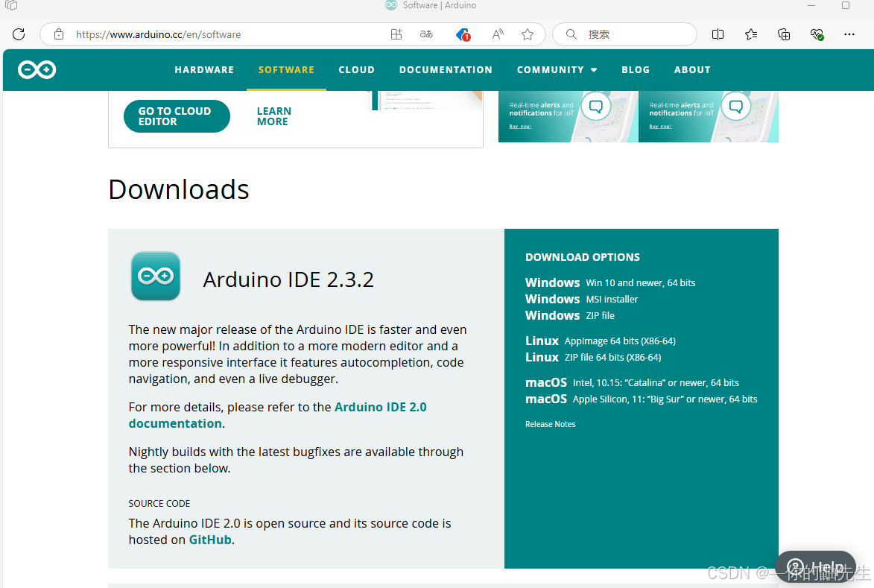Viewport: 874px width, 588px height.
Task: Click the Arduino IDE 2.3.2 title
Action: pyautogui.click(x=288, y=279)
